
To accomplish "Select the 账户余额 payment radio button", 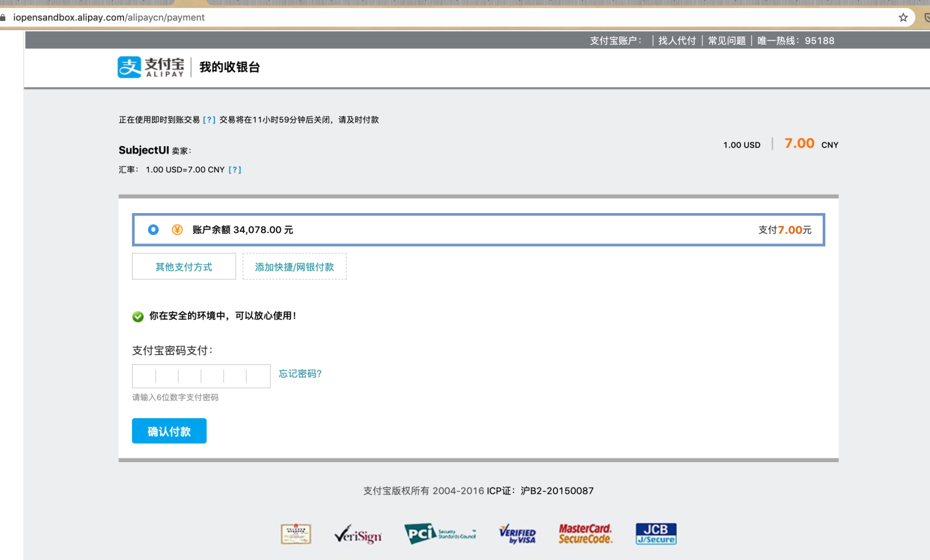I will pos(153,230).
